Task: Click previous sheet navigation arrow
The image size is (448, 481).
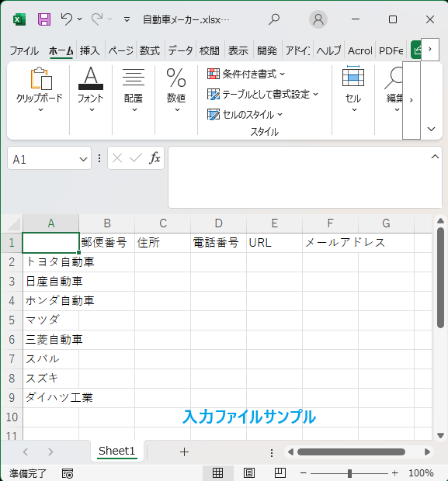Action: [x=26, y=452]
